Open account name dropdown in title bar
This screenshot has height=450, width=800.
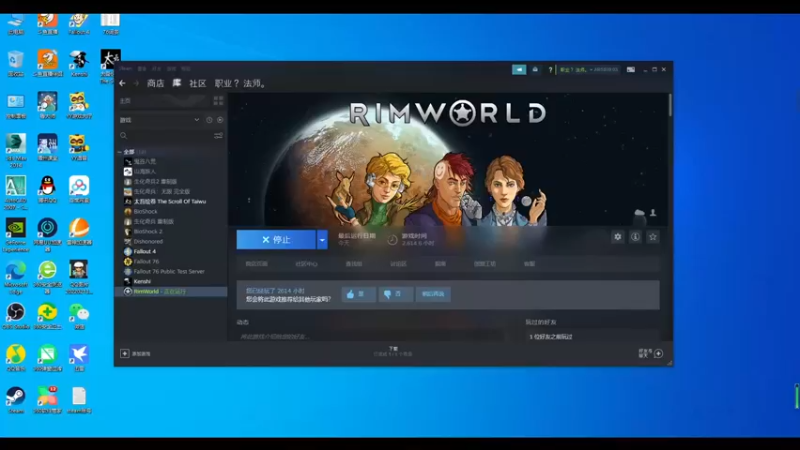(x=589, y=69)
